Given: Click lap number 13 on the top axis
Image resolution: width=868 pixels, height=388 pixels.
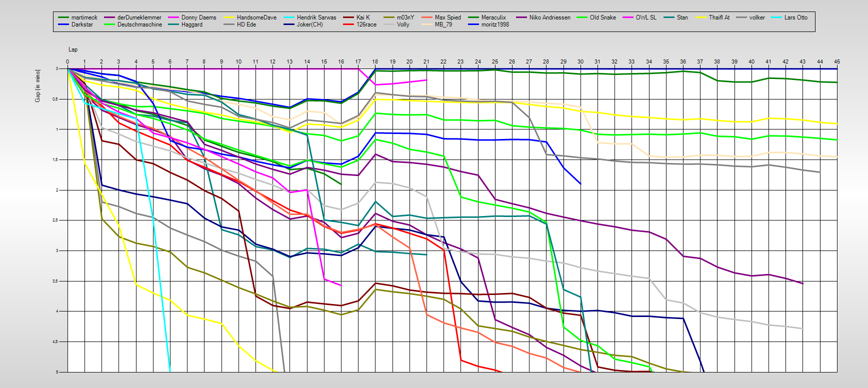Looking at the screenshot, I should coord(289,61).
